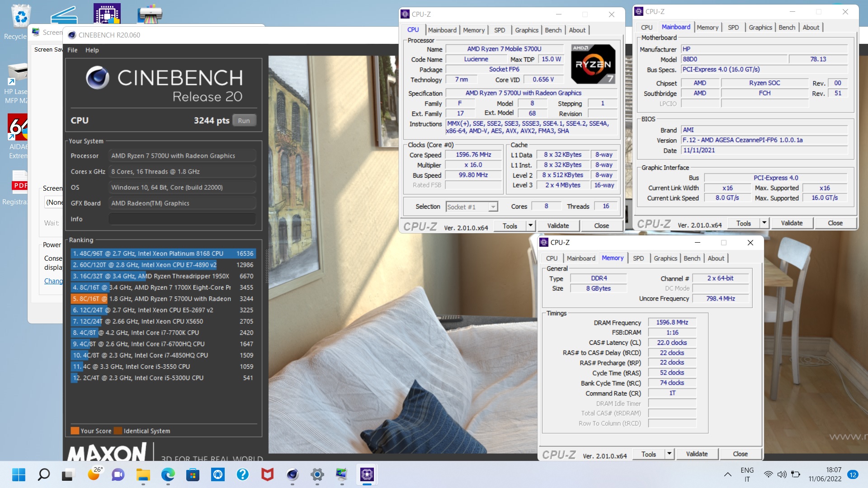Open Microsoft Store from the taskbar
This screenshot has height=488, width=868.
193,474
